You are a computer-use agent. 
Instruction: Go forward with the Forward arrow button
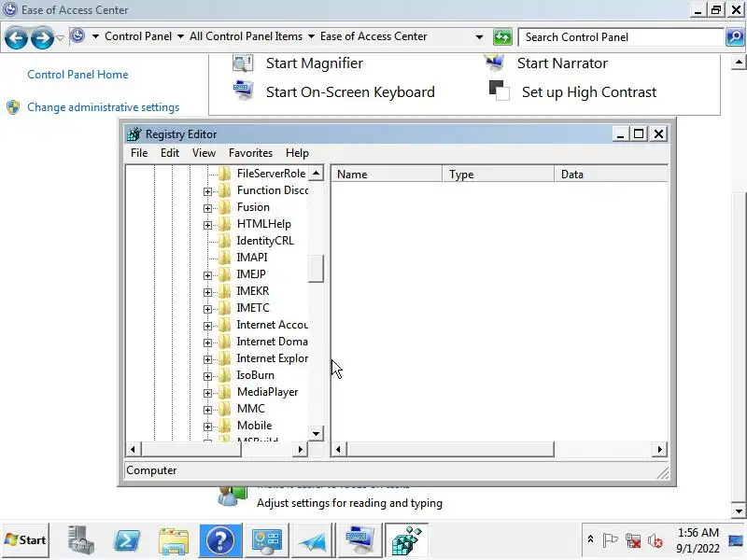(x=42, y=37)
